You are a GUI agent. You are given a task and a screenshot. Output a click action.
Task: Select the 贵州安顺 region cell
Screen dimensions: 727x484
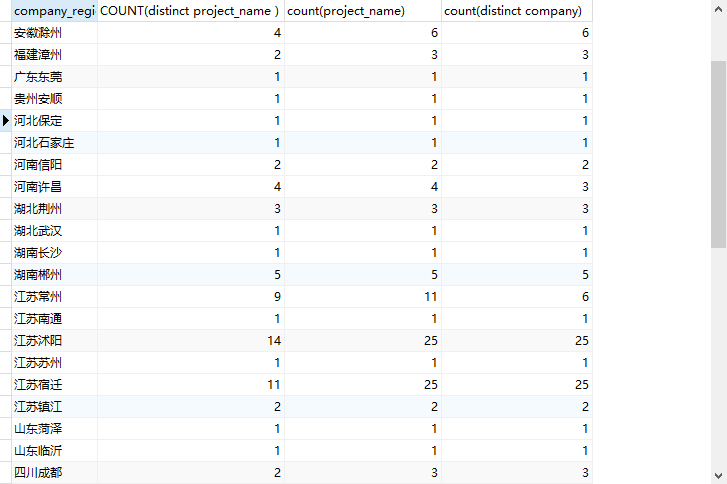[x=54, y=99]
